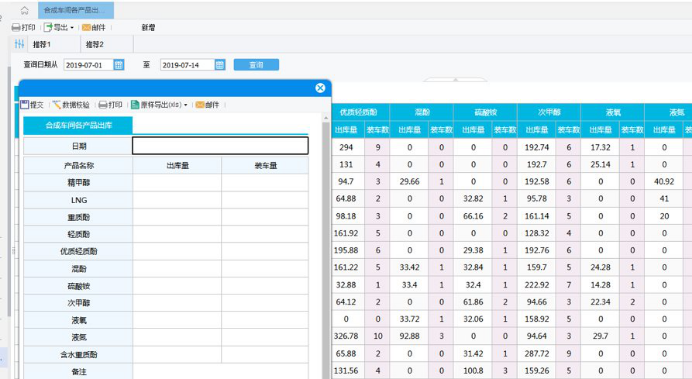Click the 查询 query button
Viewport: 692px width, 379px height.
point(256,65)
